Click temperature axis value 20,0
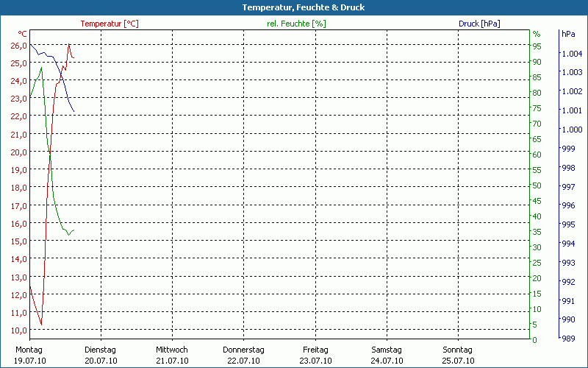Image resolution: width=588 pixels, height=368 pixels. (x=19, y=152)
